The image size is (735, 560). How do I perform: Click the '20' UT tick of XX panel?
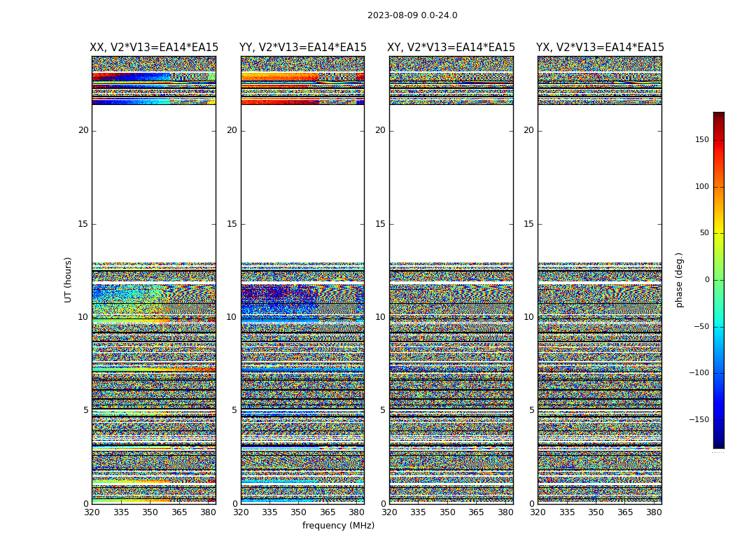point(83,130)
